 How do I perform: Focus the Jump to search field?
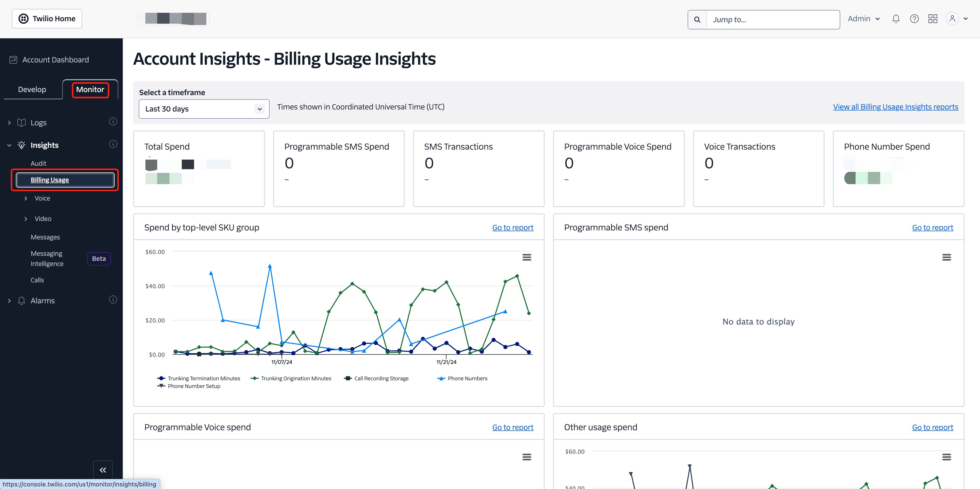[x=773, y=20]
